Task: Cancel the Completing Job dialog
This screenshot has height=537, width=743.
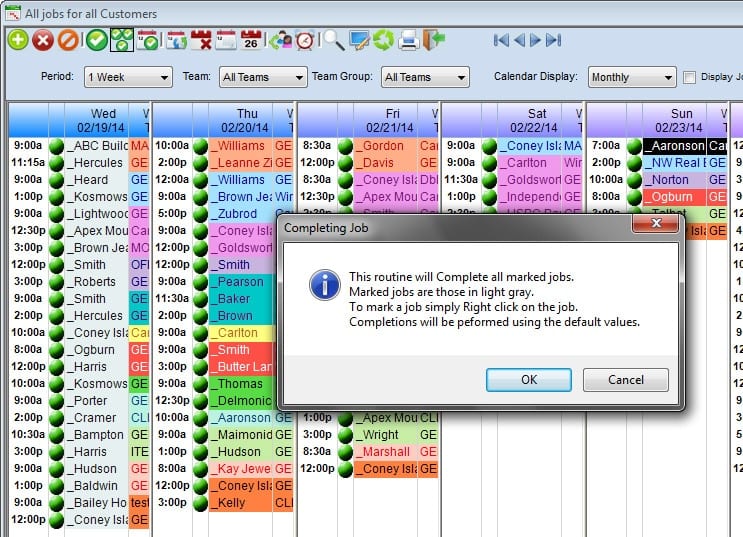Action: click(626, 380)
